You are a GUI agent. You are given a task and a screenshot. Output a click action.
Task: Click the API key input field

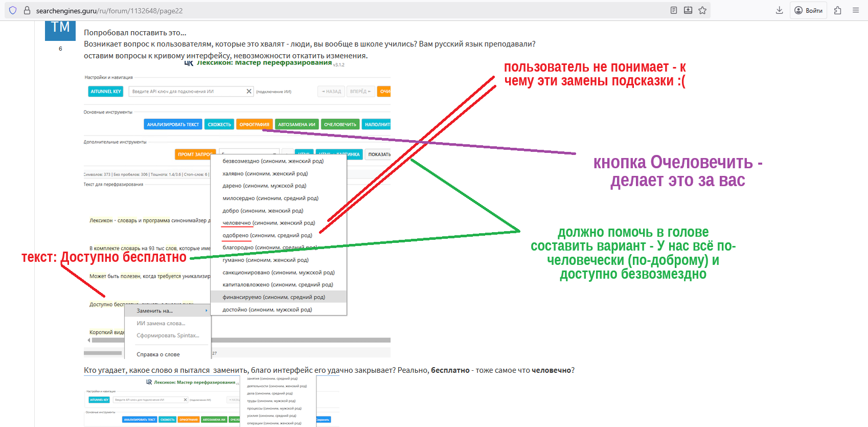(x=187, y=92)
